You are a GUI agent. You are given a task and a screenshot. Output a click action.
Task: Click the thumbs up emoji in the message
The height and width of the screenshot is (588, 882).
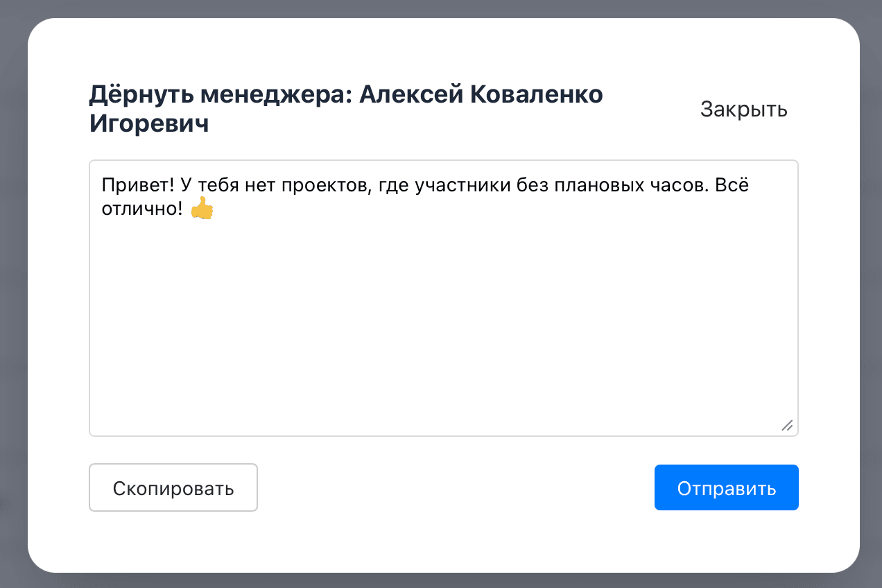pyautogui.click(x=201, y=207)
